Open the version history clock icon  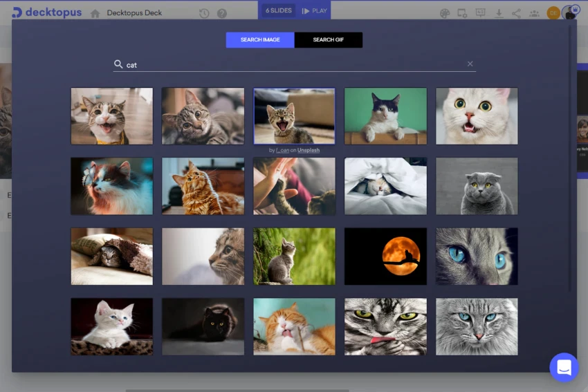pyautogui.click(x=204, y=14)
